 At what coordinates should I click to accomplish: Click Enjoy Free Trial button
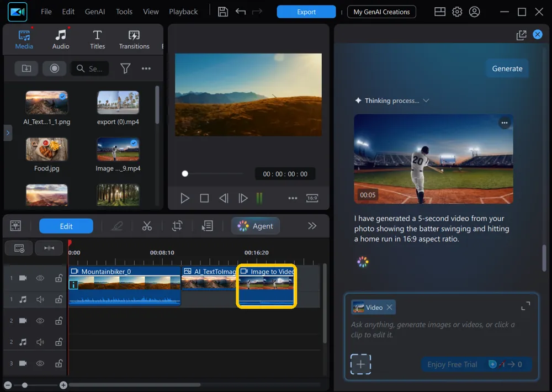[x=476, y=364]
